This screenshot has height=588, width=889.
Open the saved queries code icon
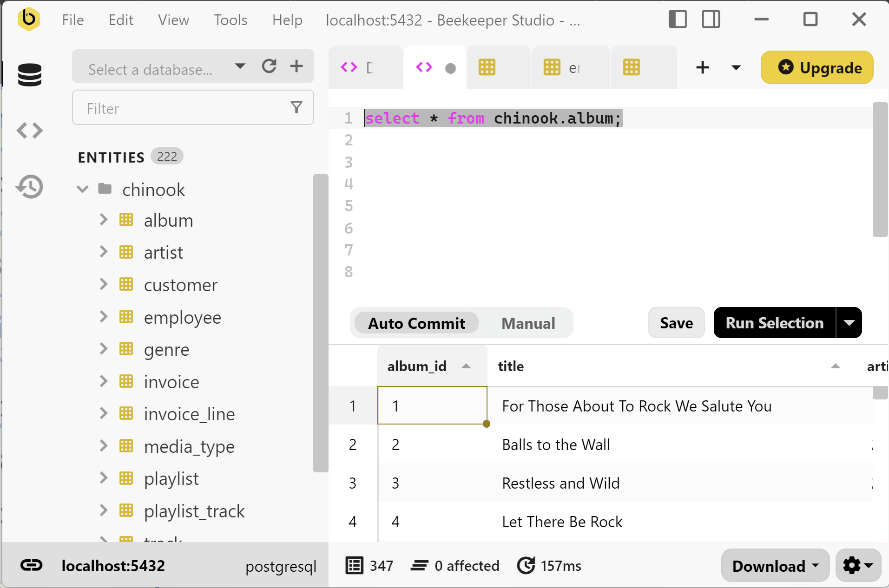30,131
